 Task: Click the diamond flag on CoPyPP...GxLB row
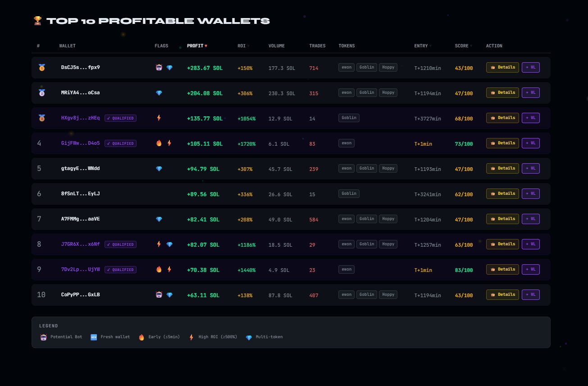pyautogui.click(x=169, y=295)
